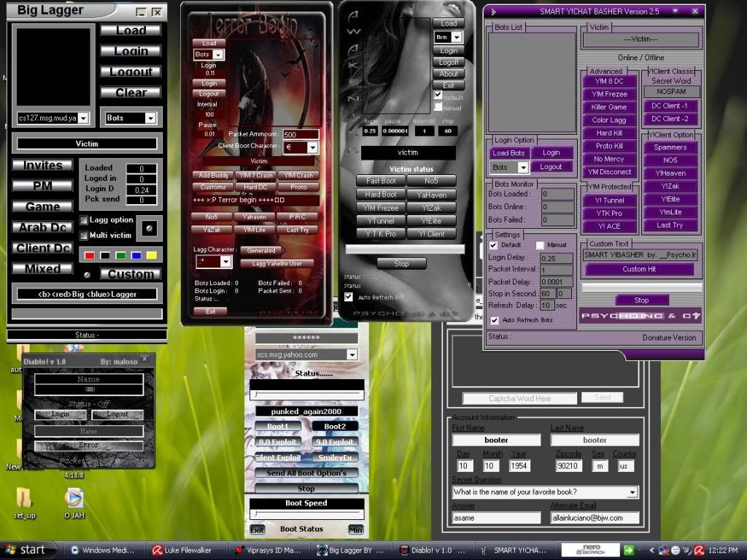Open scs.msg.yahoo.com server dropdown
Image resolution: width=747 pixels, height=560 pixels.
(x=352, y=354)
